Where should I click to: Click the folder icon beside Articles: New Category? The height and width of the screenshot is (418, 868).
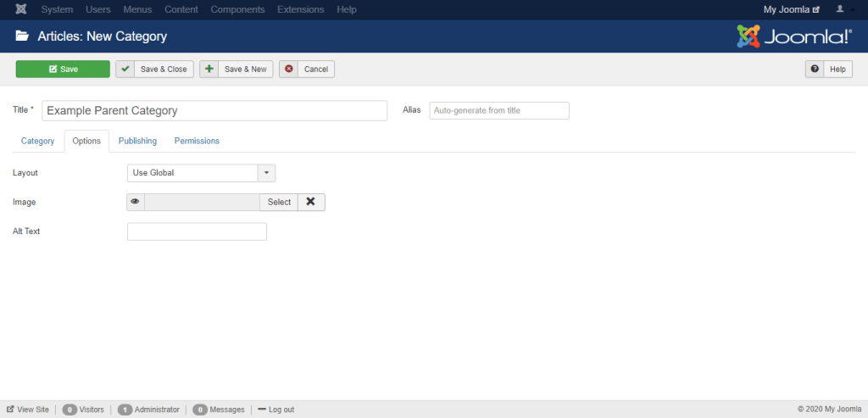tap(22, 36)
